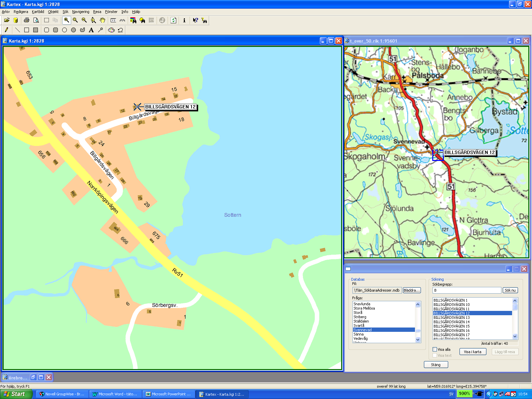Image resolution: width=532 pixels, height=399 pixels.
Task: Select the filled circle tool
Action: (x=73, y=30)
